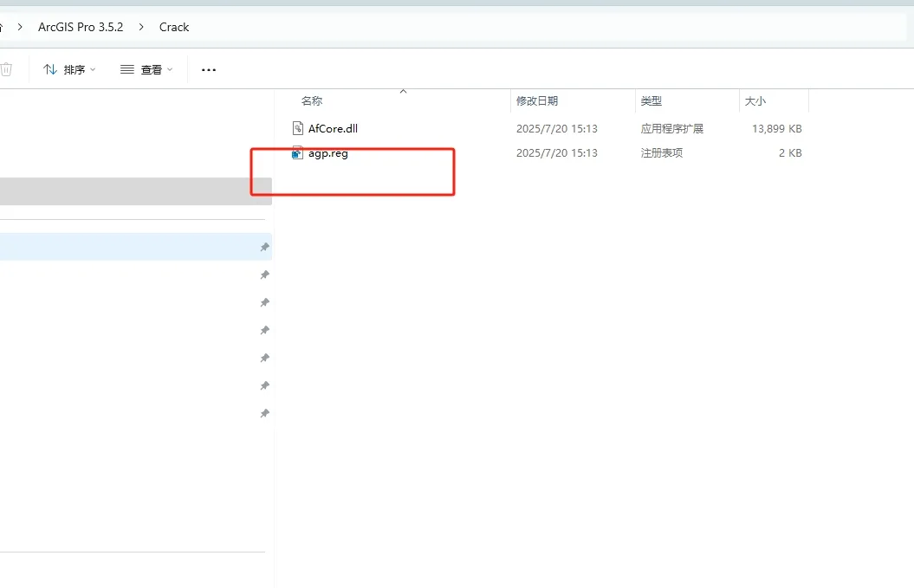Click the type cell of the AfCore.dll row

(x=672, y=128)
